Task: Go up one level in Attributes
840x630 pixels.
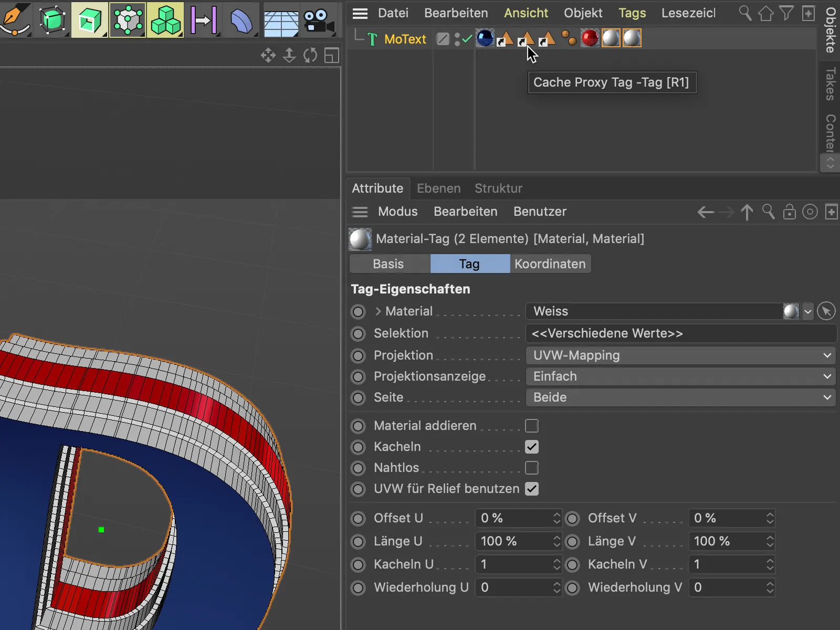Action: click(747, 212)
